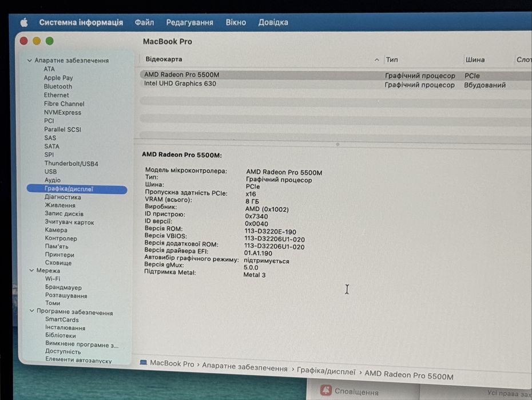Image resolution: width=532 pixels, height=400 pixels.
Task: Select SPI in the sidebar
Action: pyautogui.click(x=49, y=155)
